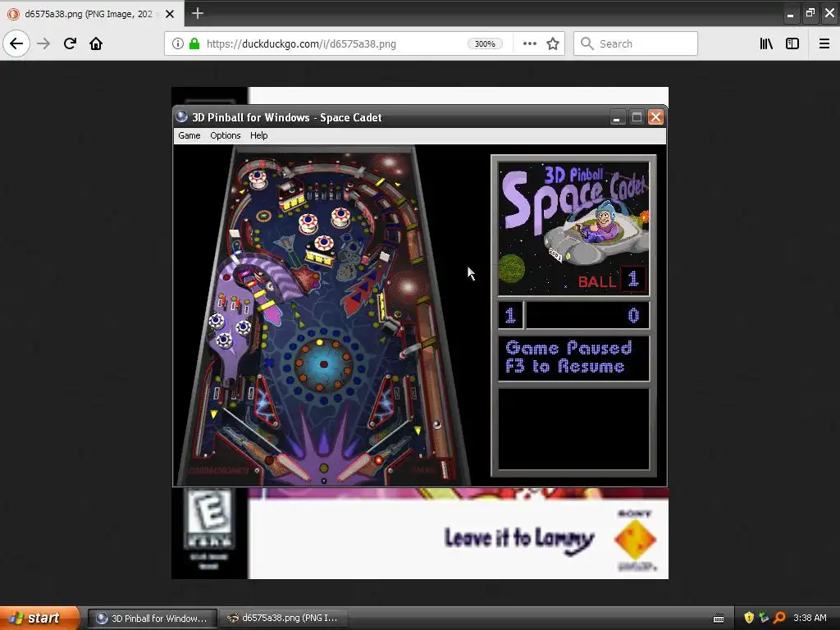Go back to the previous page
This screenshot has height=630, width=840.
(16, 44)
